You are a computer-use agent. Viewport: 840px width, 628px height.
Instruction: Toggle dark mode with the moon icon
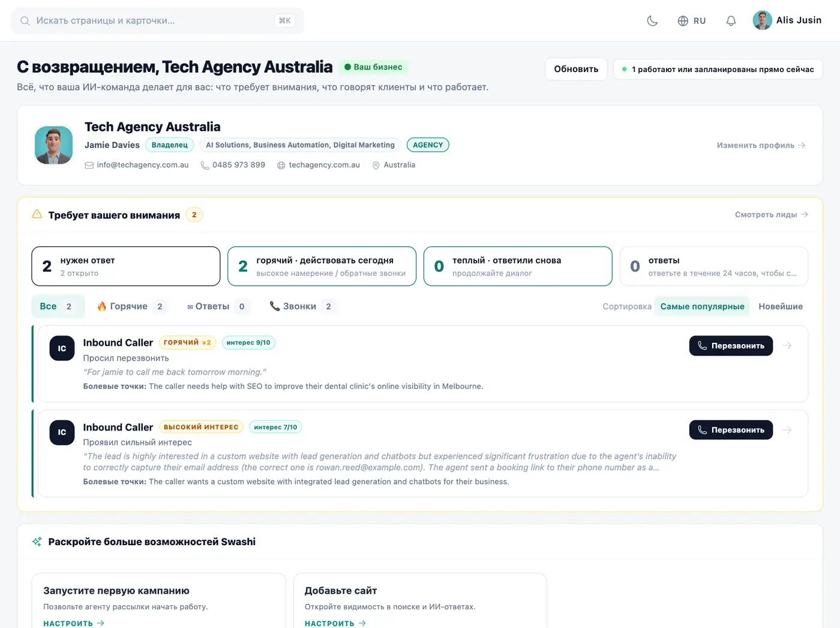652,21
